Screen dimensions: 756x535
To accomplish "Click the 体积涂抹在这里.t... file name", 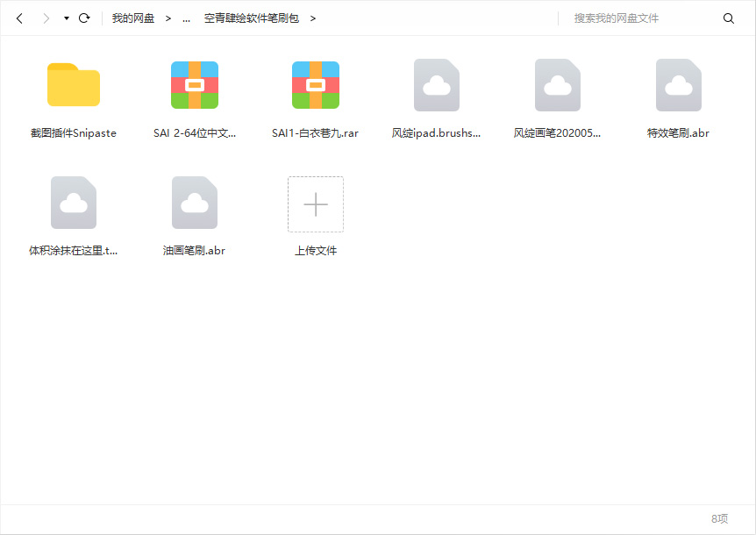I will tap(74, 251).
